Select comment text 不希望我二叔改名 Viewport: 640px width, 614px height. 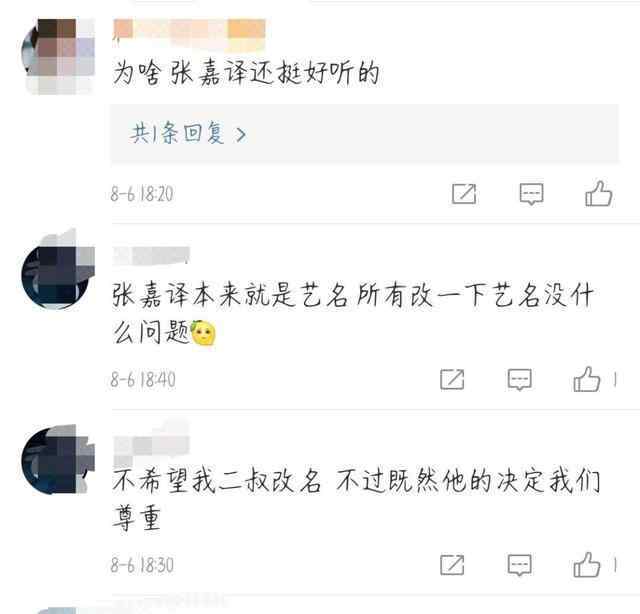coord(216,480)
